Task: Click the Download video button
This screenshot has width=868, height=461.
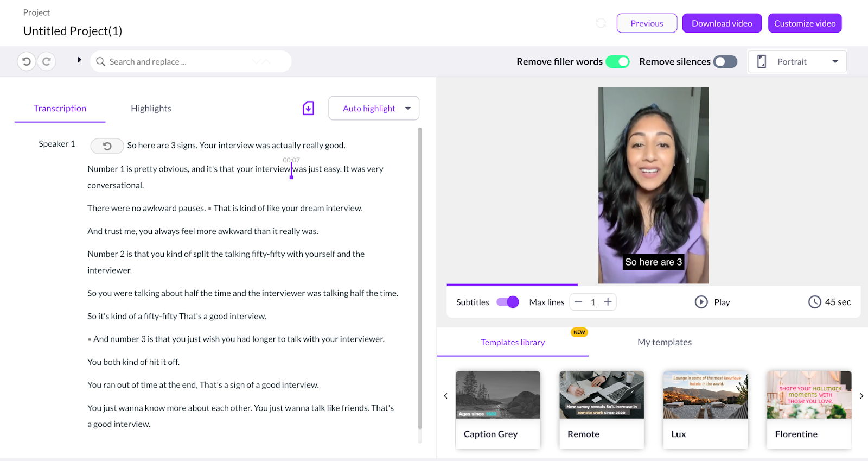Action: [x=722, y=23]
